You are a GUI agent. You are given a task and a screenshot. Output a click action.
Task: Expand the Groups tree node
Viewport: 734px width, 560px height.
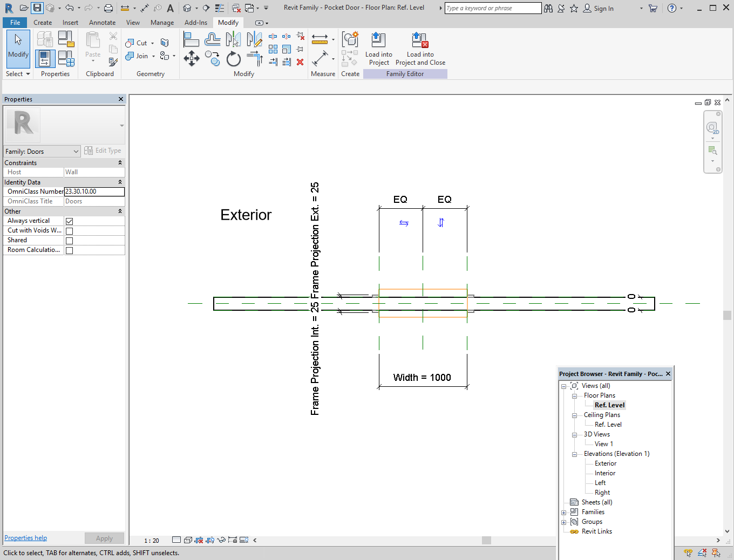563,522
